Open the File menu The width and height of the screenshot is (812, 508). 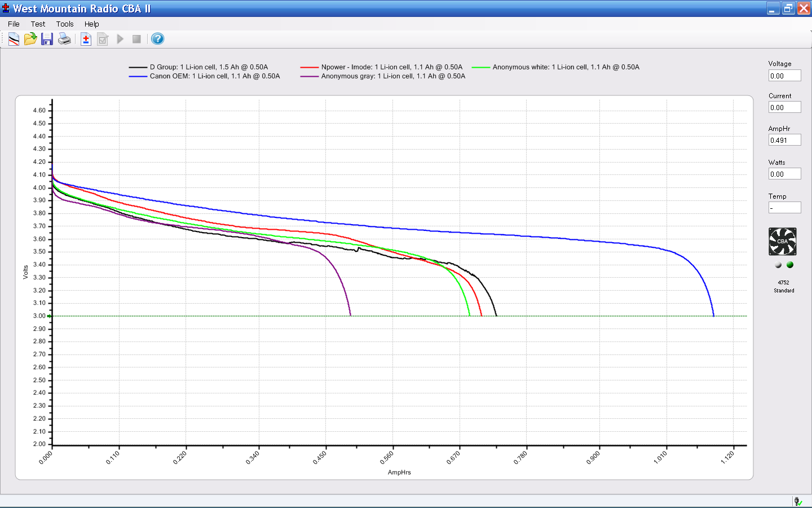point(14,24)
